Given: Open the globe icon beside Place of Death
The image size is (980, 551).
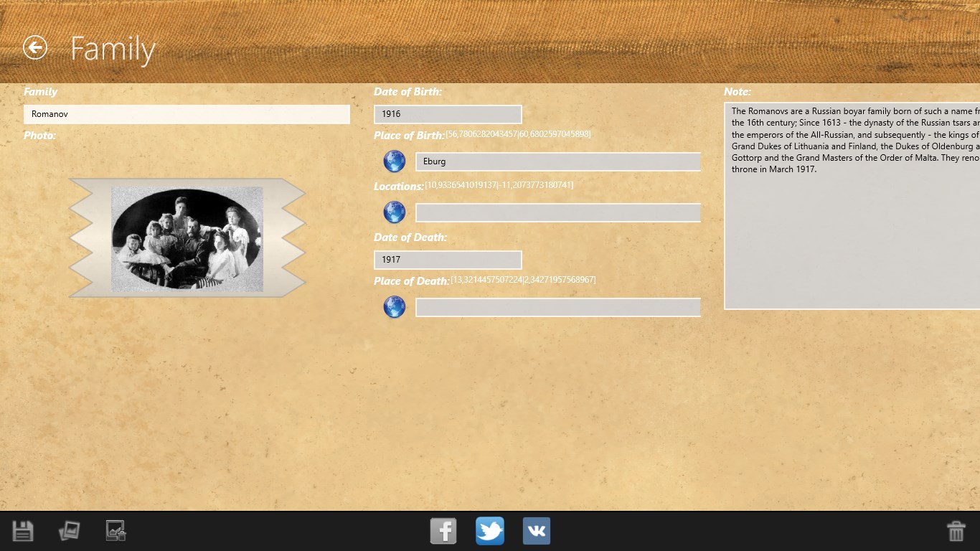Looking at the screenshot, I should click(x=394, y=307).
